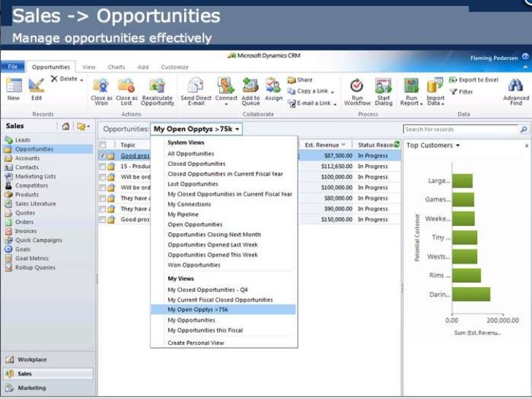Click the Large... chart bar

coord(462,180)
